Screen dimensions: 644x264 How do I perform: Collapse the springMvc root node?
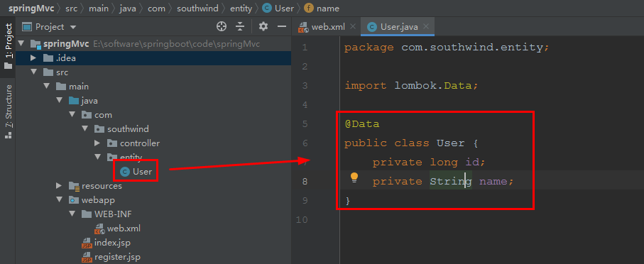21,44
